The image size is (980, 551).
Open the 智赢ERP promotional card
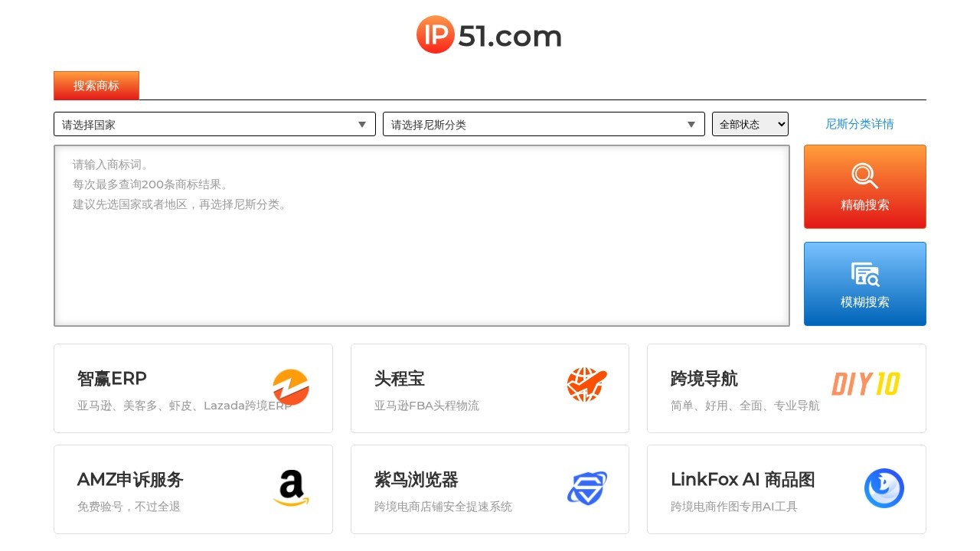193,387
